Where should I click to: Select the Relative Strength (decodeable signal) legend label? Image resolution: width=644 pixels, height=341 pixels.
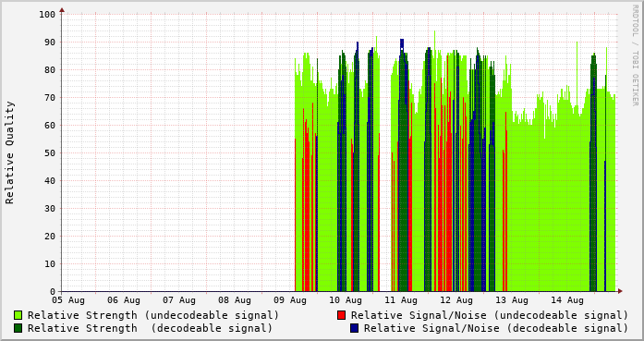150,328
